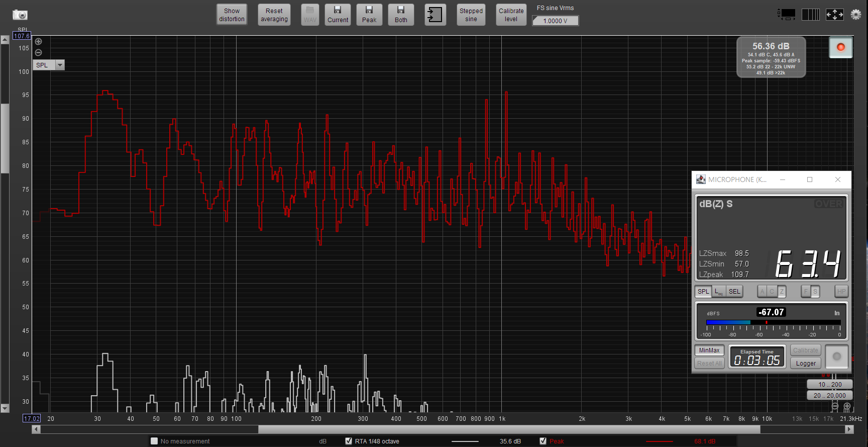The height and width of the screenshot is (447, 868).
Task: Select the S slow time constant
Action: point(815,292)
